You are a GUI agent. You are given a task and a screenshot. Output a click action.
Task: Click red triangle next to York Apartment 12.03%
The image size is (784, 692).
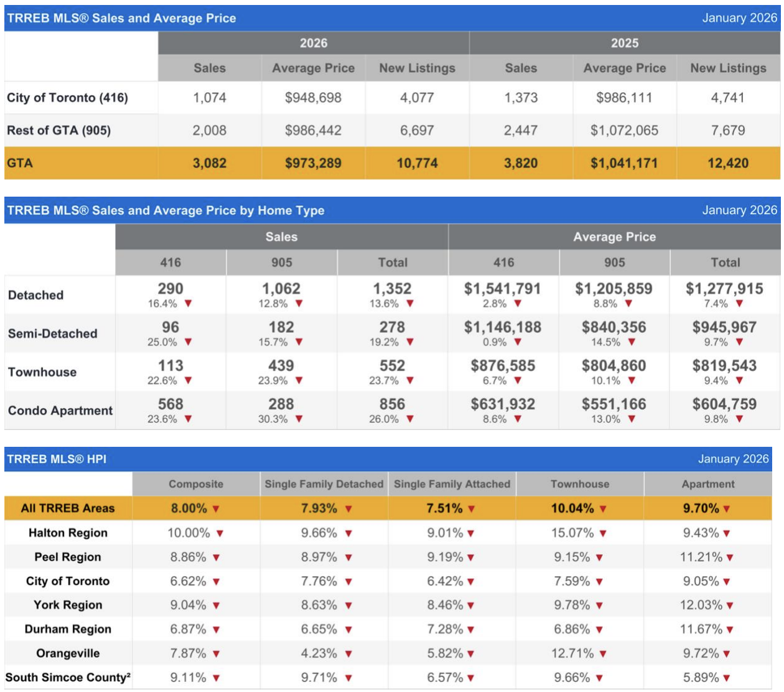pyautogui.click(x=729, y=605)
